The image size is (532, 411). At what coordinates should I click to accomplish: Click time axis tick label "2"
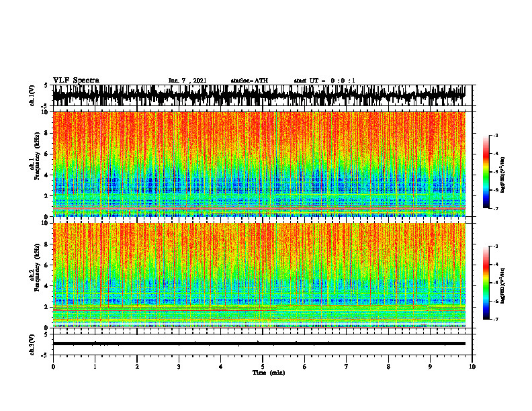[137, 367]
